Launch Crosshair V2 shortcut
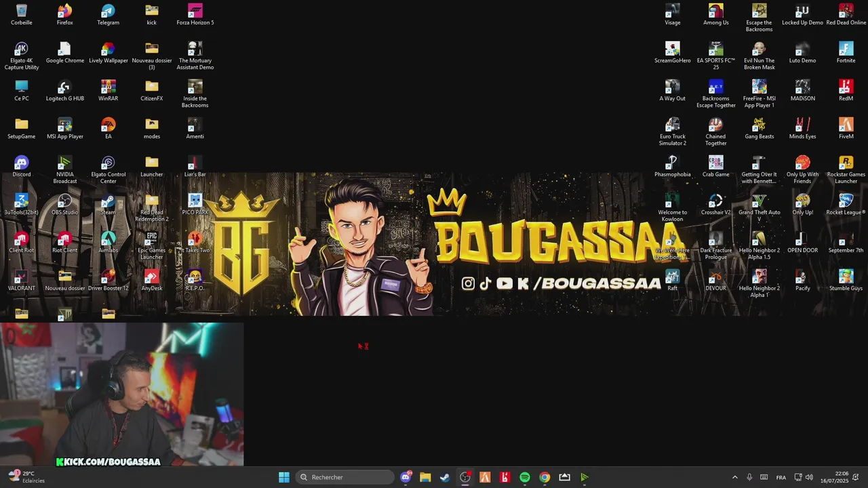 [x=716, y=205]
